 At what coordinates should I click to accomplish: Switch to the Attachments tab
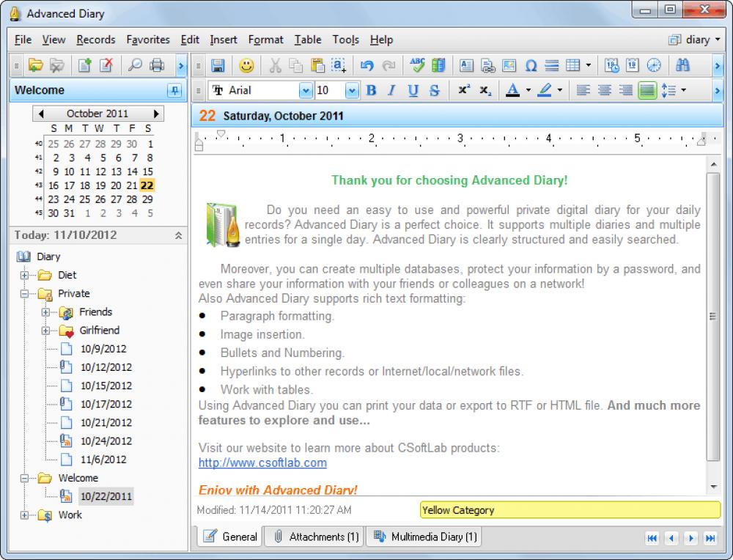pos(314,537)
